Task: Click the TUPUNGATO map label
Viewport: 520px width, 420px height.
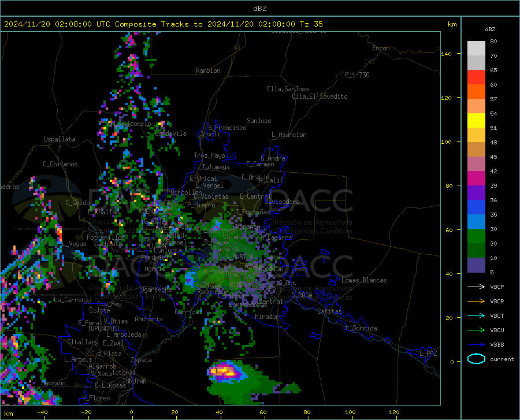Action: pos(103,329)
